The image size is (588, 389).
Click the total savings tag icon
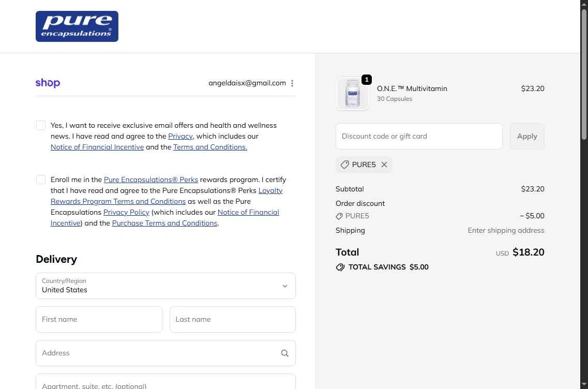(x=340, y=267)
